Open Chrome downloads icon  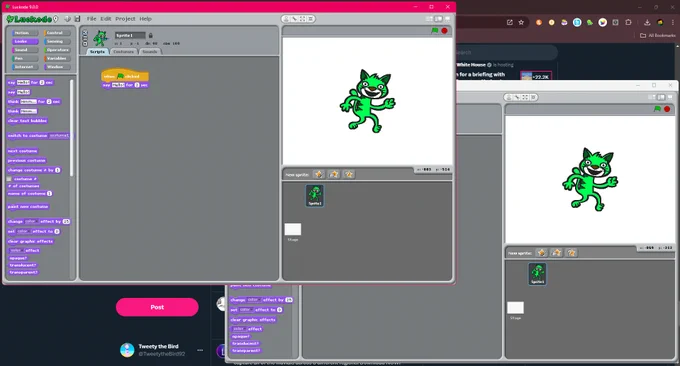[x=647, y=23]
